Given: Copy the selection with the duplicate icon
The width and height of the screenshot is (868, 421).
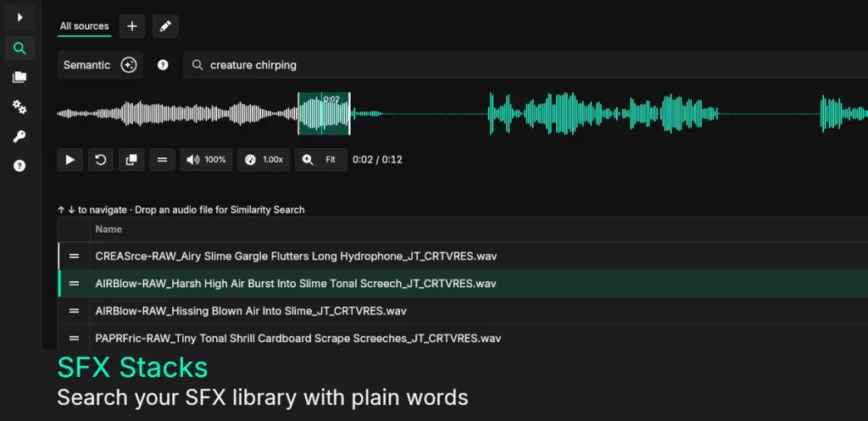Looking at the screenshot, I should click(x=131, y=160).
